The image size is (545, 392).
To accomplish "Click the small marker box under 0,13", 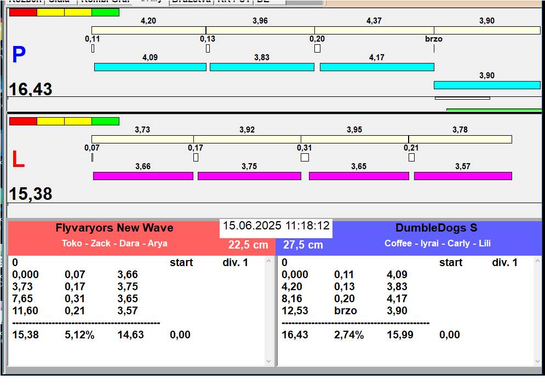I will (208, 49).
